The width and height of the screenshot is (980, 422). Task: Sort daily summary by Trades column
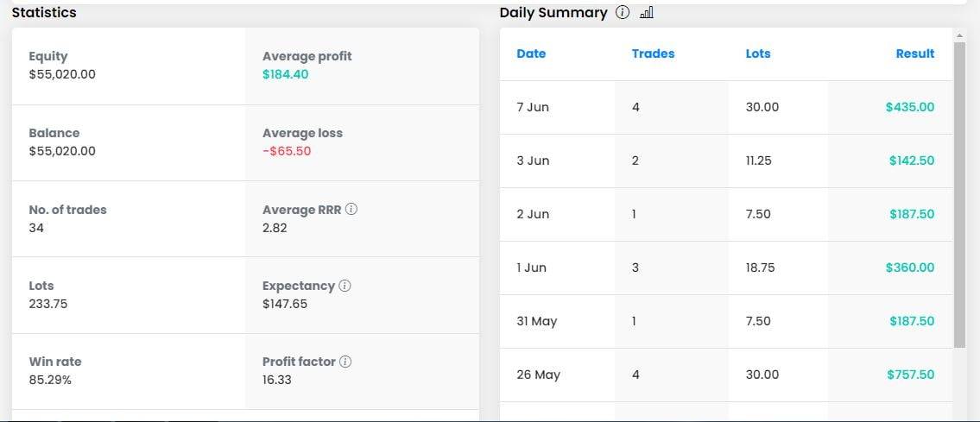pyautogui.click(x=653, y=54)
